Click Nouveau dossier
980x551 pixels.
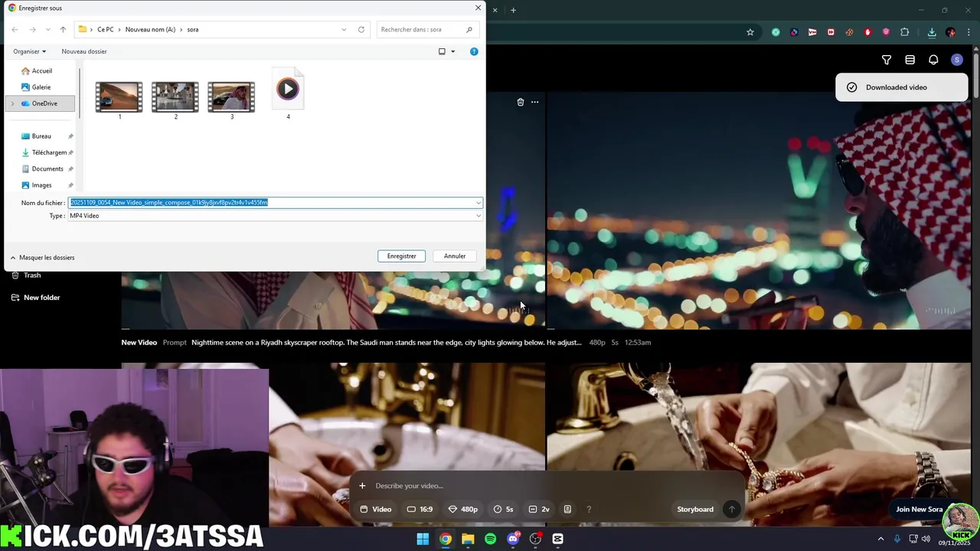click(84, 51)
